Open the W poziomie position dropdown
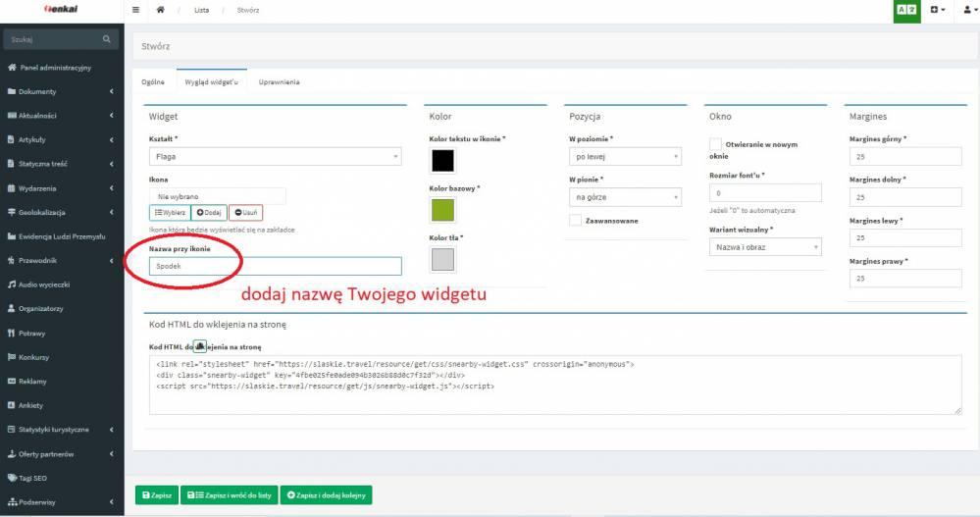This screenshot has height=517, width=980. [625, 157]
